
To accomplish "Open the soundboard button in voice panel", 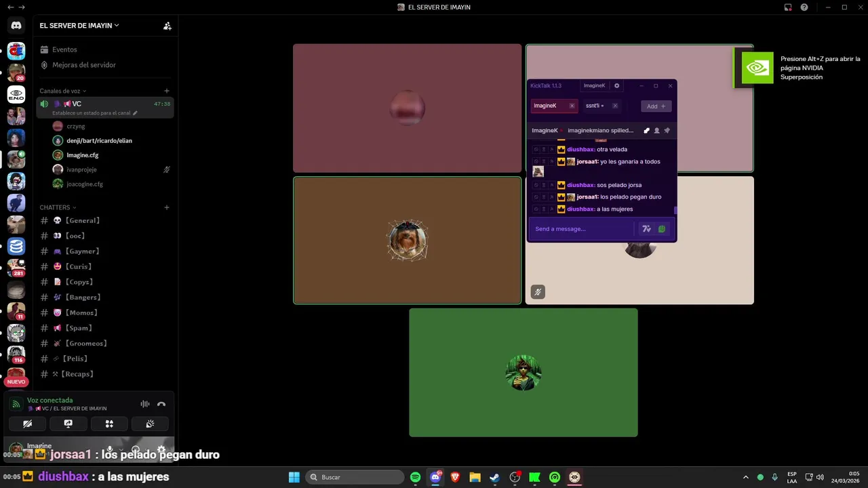I will pos(150,424).
